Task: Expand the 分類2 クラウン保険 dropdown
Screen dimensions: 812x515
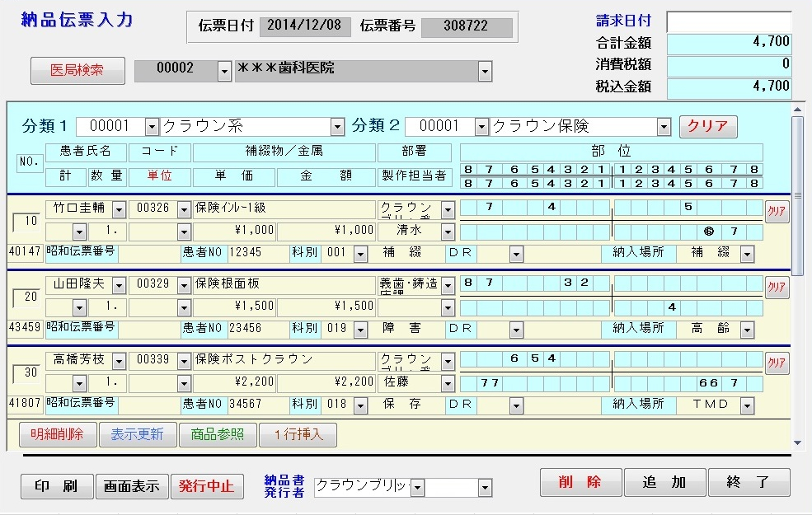Action: point(664,127)
